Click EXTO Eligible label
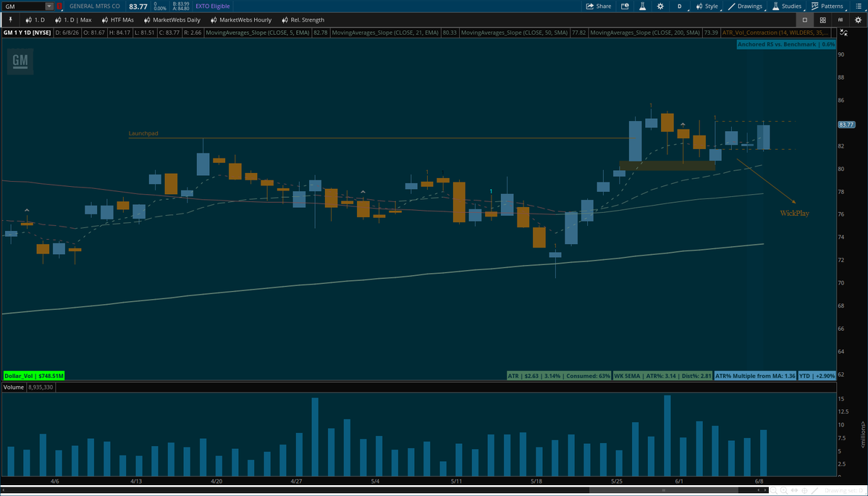 (x=213, y=6)
